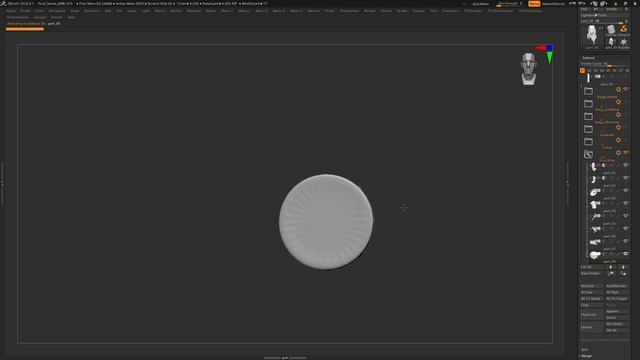Open the Document menu

[x=57, y=11]
